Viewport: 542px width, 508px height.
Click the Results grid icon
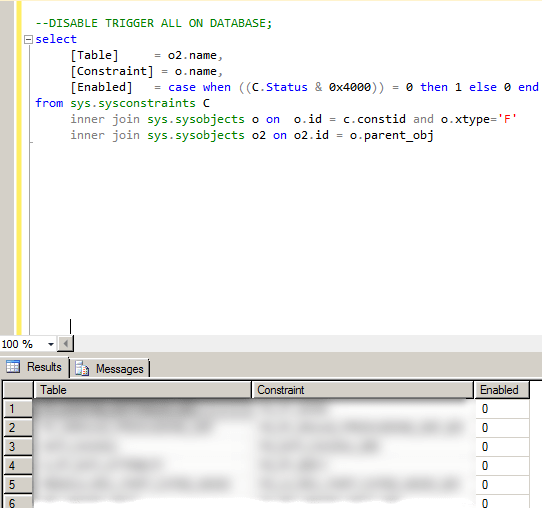pyautogui.click(x=13, y=367)
